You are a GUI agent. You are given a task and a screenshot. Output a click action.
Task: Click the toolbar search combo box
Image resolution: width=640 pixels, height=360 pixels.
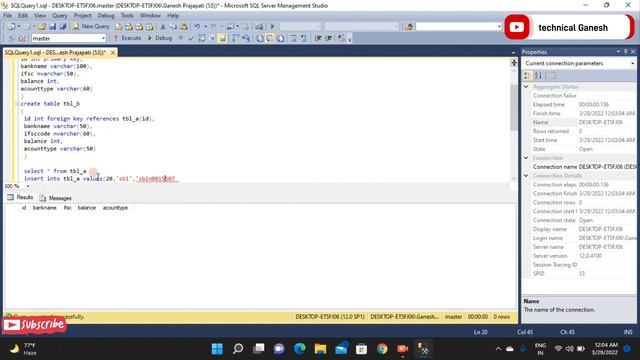point(459,27)
